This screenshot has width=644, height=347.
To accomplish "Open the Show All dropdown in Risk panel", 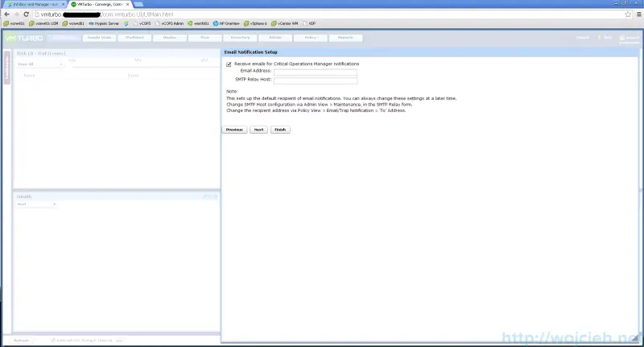I will pyautogui.click(x=39, y=64).
